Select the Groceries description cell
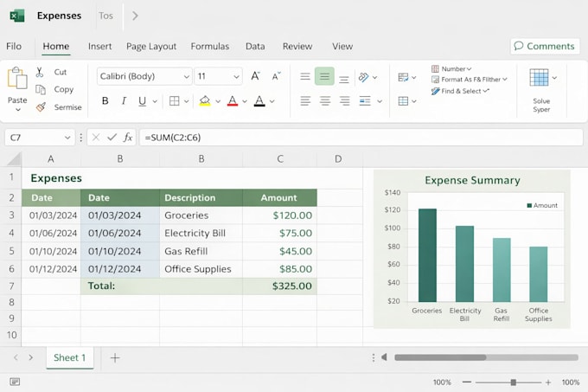 [x=201, y=215]
